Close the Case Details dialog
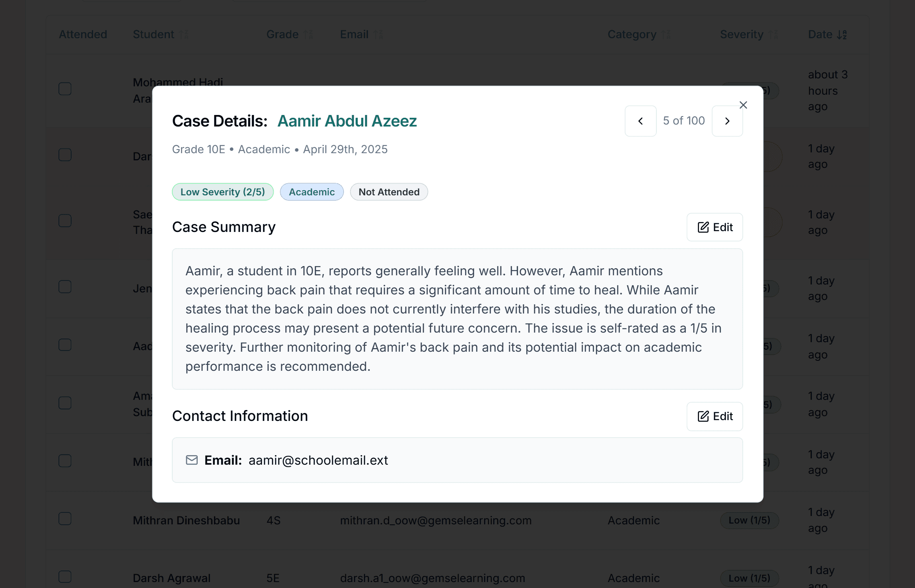The image size is (915, 588). click(x=743, y=105)
